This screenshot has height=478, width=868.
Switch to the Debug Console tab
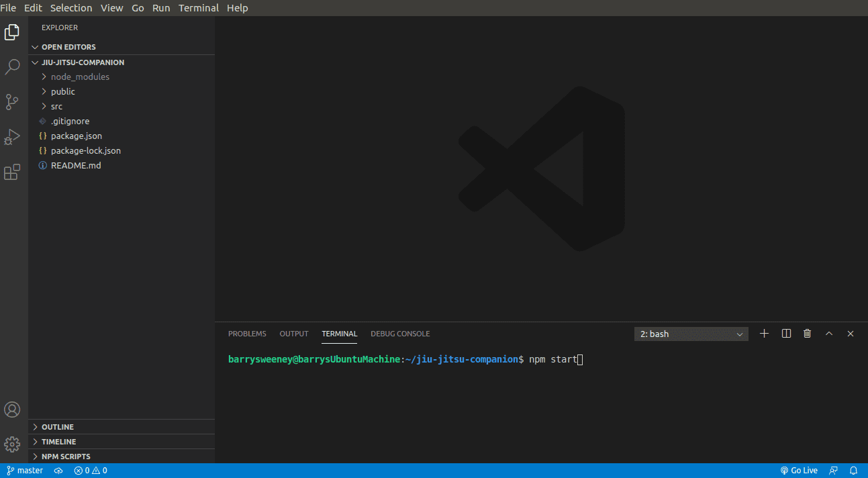point(400,334)
